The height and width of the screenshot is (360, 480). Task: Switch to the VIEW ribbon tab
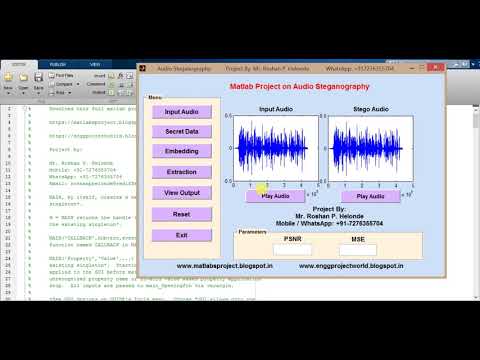[x=95, y=64]
